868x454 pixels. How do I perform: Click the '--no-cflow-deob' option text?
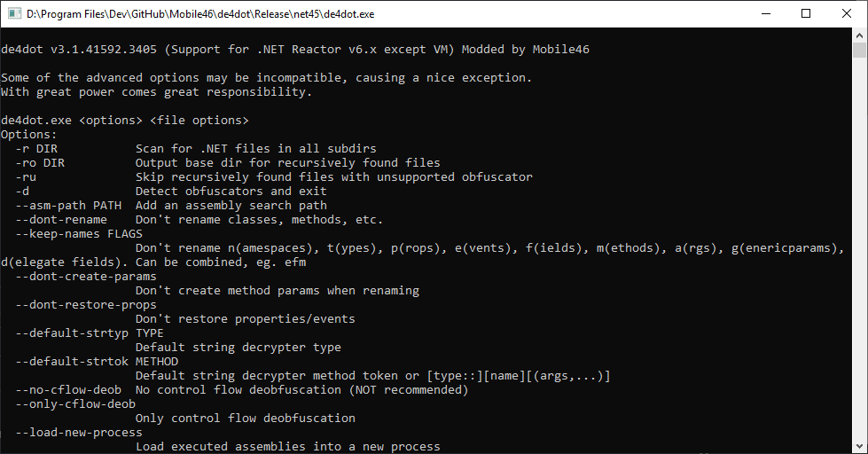point(68,390)
